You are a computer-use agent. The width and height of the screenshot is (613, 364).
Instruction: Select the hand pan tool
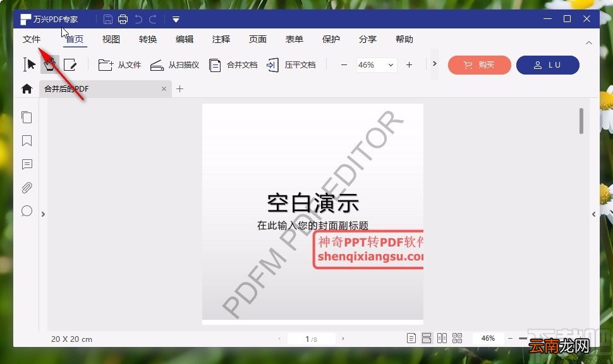(50, 64)
